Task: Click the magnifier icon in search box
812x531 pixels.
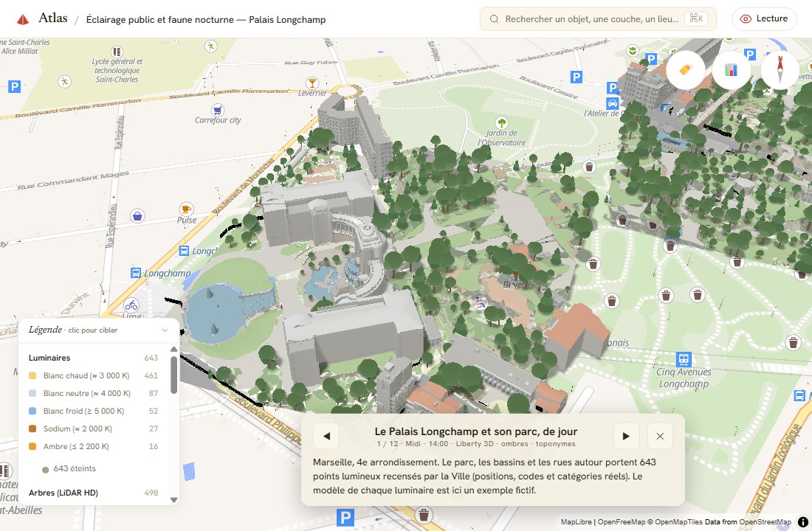Action: coord(494,19)
